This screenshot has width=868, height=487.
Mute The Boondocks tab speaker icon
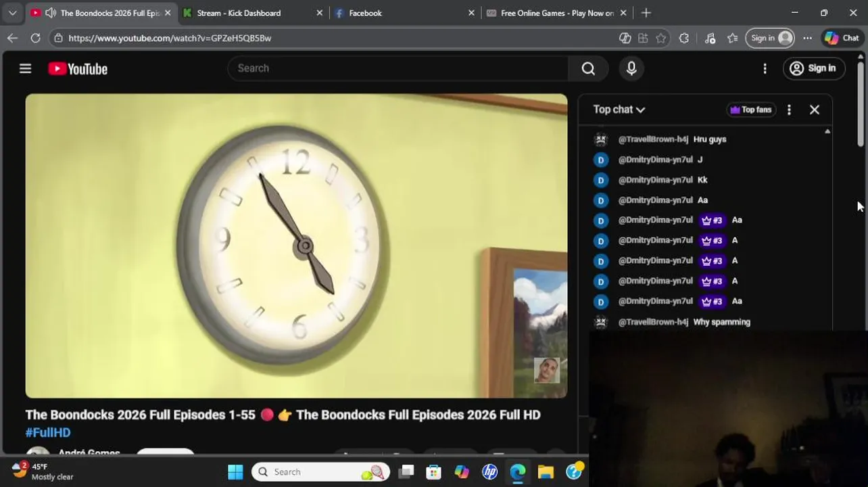pyautogui.click(x=51, y=13)
